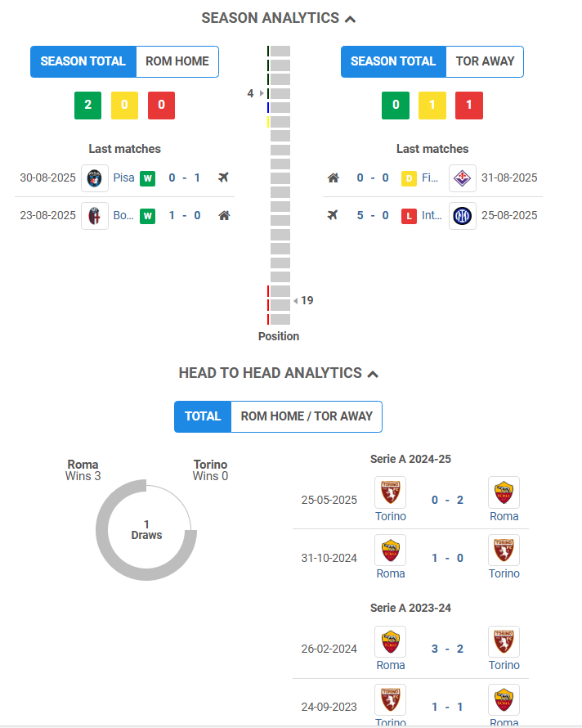Select ROM HOME / TOR AWAY head-to-head filter

click(307, 416)
